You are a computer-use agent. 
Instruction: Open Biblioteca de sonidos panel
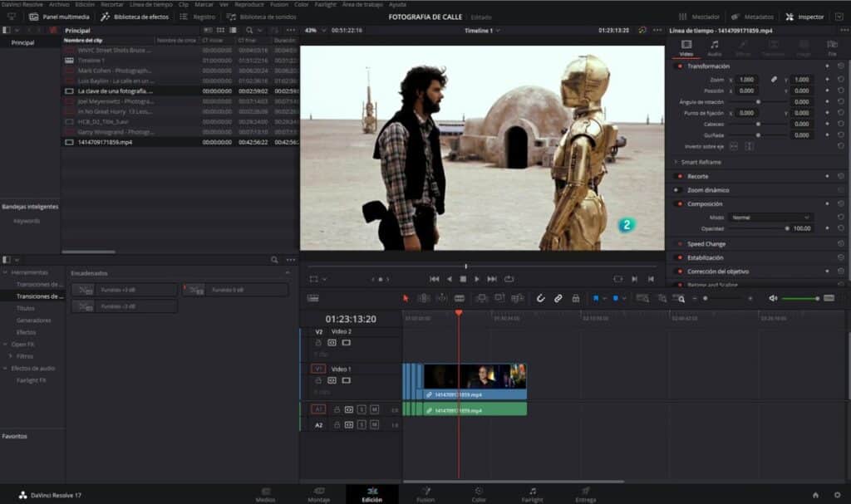[x=262, y=17]
